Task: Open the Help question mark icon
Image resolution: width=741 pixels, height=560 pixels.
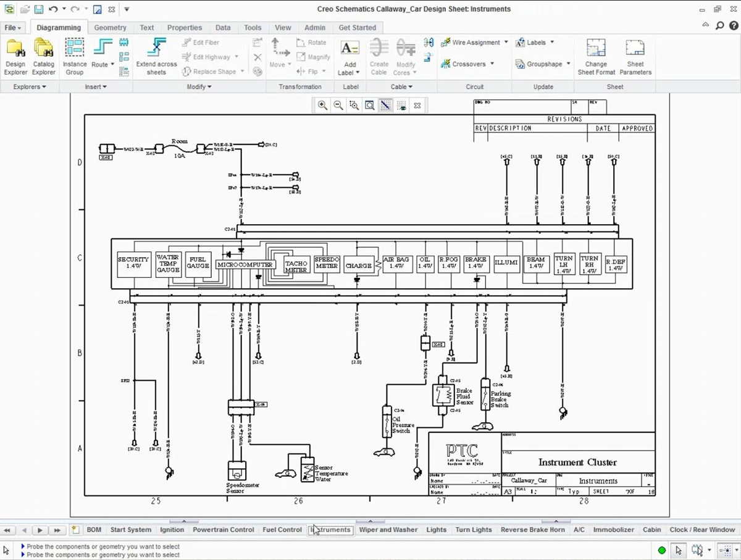Action: coord(733,26)
